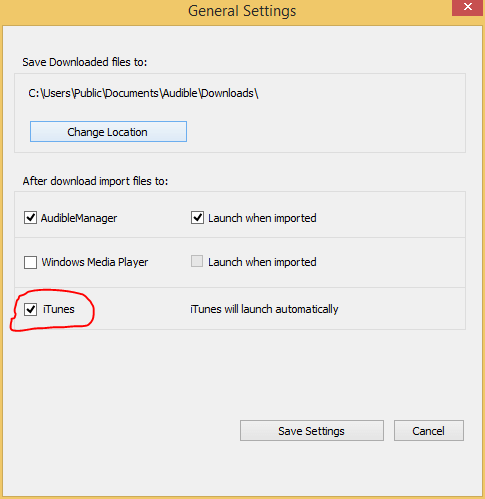485x499 pixels.
Task: Uncheck the iTunes import checkbox
Action: coord(30,309)
